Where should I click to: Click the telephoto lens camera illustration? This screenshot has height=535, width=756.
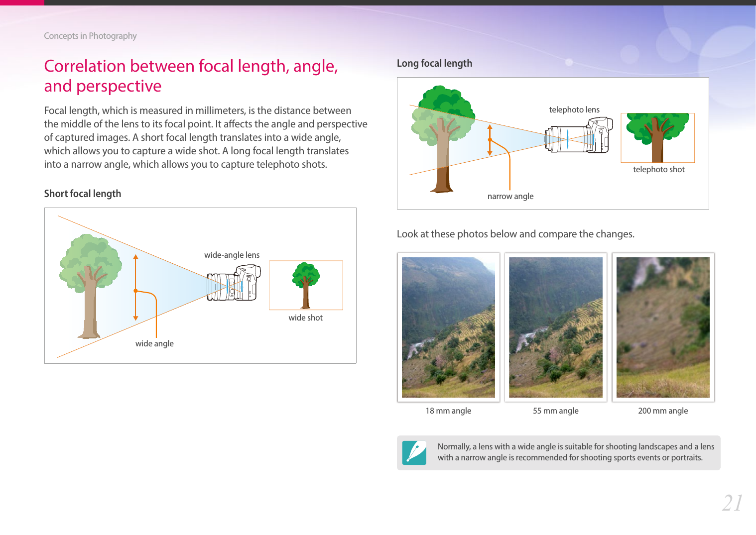pyautogui.click(x=579, y=135)
